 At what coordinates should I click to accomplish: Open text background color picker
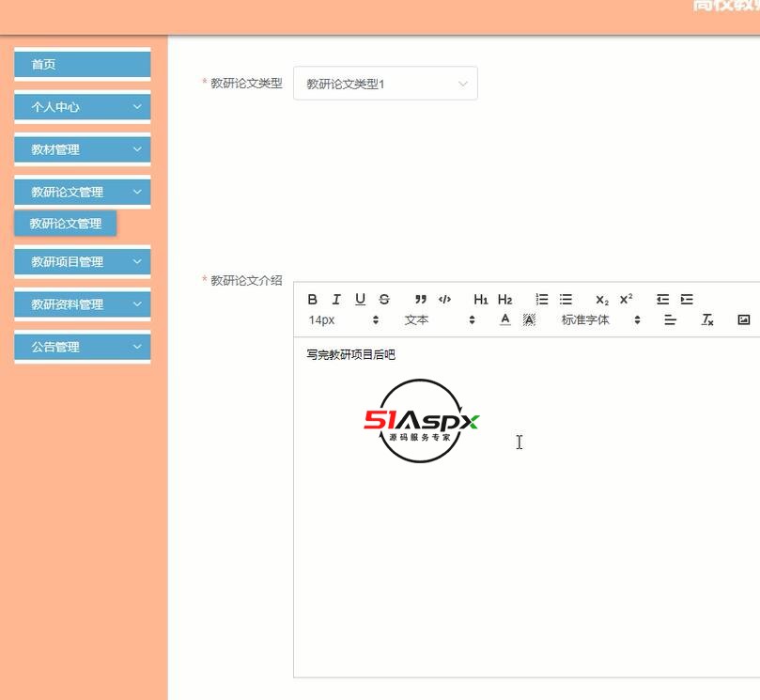point(529,319)
